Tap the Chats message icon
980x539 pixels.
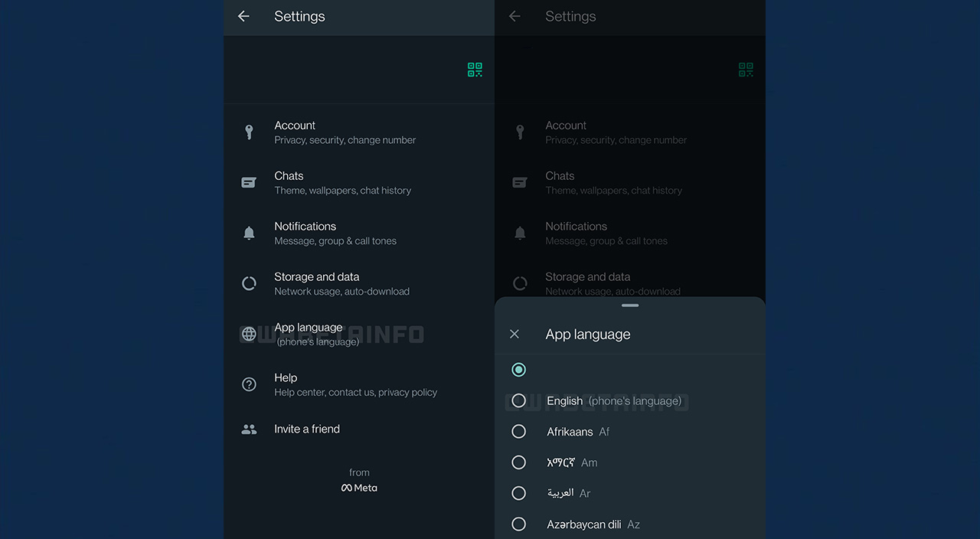pyautogui.click(x=249, y=183)
